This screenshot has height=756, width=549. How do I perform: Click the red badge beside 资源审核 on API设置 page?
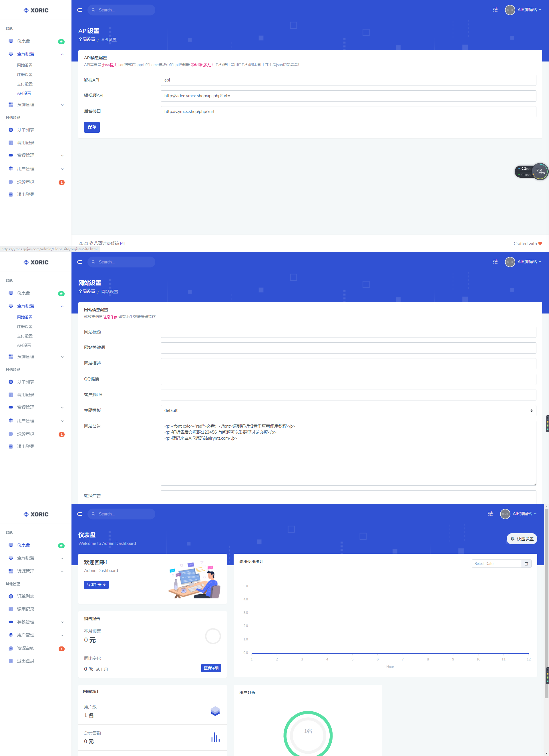pyautogui.click(x=61, y=182)
